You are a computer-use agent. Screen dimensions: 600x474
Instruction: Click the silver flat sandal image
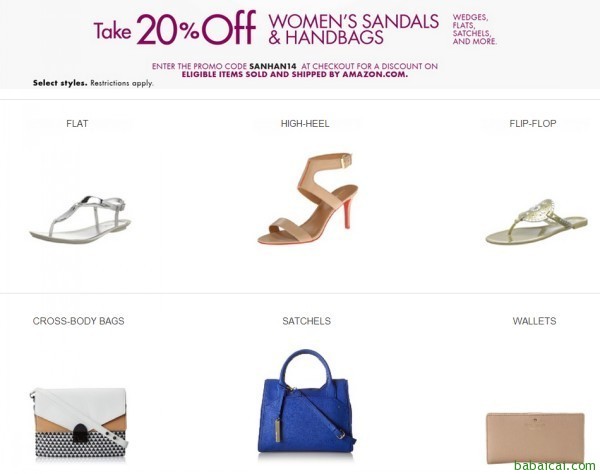[x=78, y=220]
